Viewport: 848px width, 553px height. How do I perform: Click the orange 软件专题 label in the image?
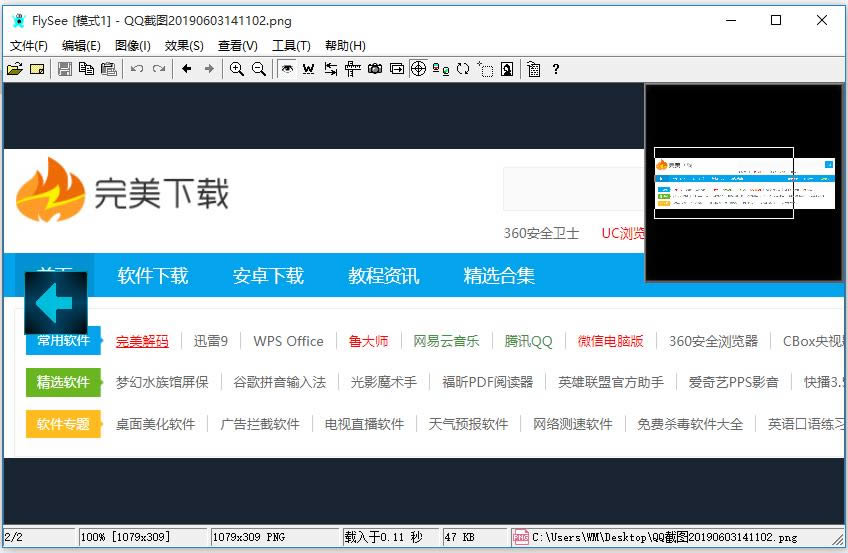[64, 424]
